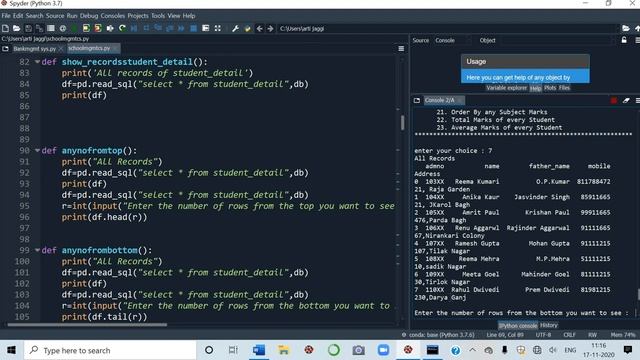Screen dimensions: 640x360
Task: Switch to Plots pane tab
Action: pyautogui.click(x=550, y=88)
